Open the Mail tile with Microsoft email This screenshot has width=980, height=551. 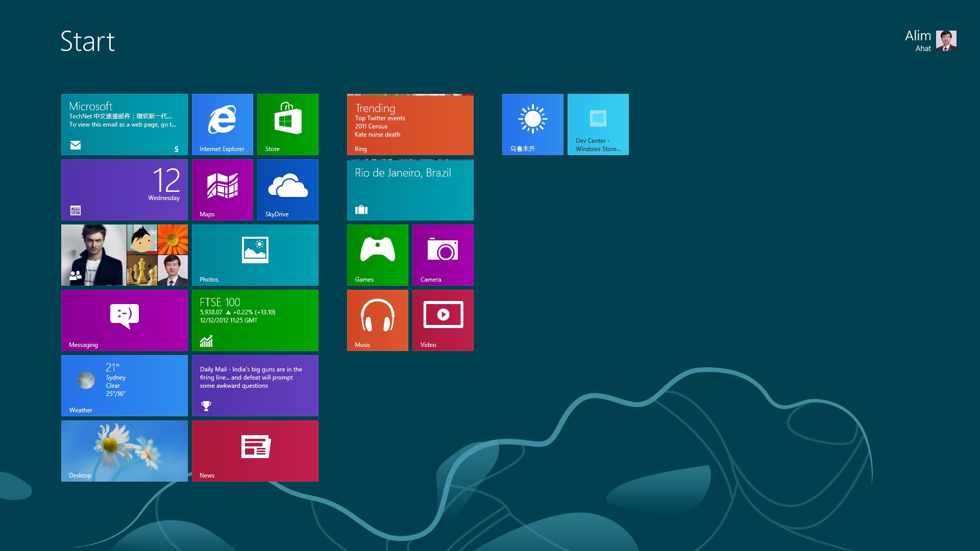pyautogui.click(x=125, y=124)
